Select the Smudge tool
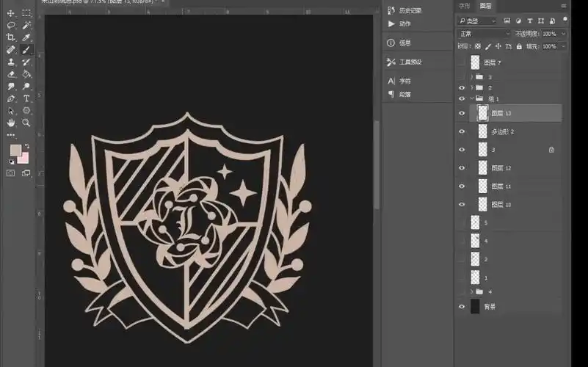The height and width of the screenshot is (367, 588). point(10,87)
